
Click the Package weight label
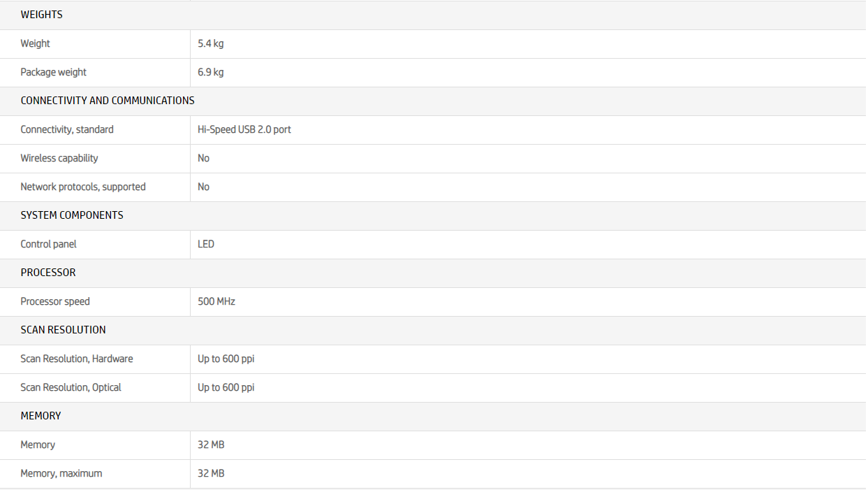pyautogui.click(x=53, y=72)
